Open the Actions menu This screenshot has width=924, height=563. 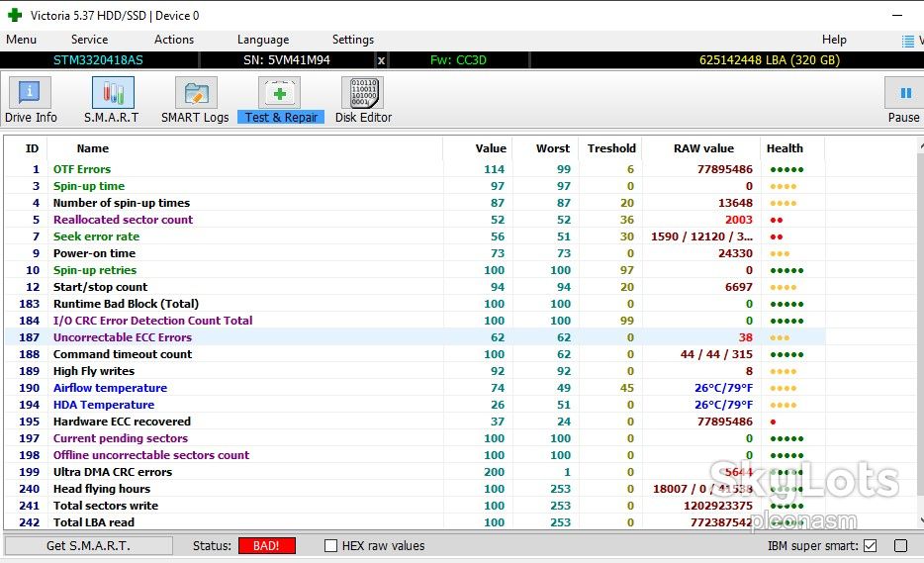[x=174, y=40]
